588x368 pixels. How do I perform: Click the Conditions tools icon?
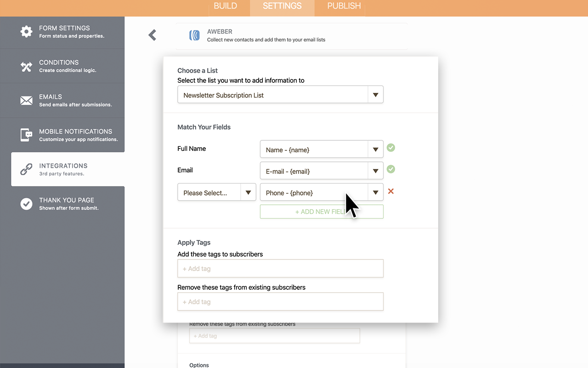point(26,67)
